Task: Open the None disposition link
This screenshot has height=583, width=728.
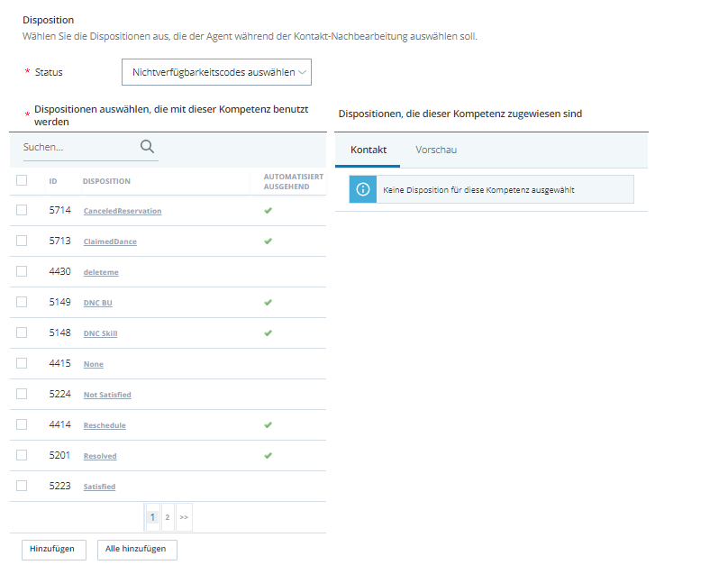Action: click(94, 364)
